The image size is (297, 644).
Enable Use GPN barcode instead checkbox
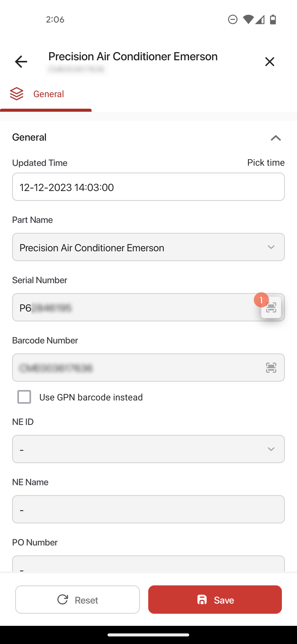[24, 397]
